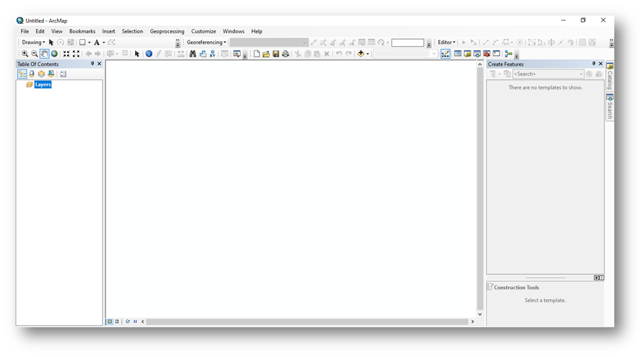Pin the Table Of Contents panel

[x=92, y=64]
